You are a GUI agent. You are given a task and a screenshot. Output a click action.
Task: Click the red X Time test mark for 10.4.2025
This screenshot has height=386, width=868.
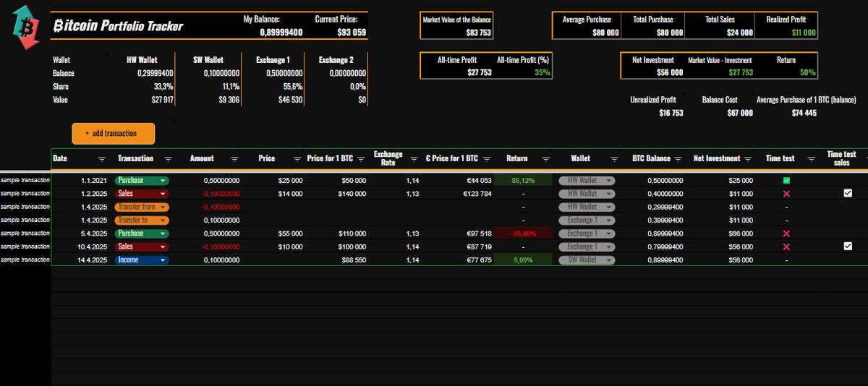click(786, 246)
